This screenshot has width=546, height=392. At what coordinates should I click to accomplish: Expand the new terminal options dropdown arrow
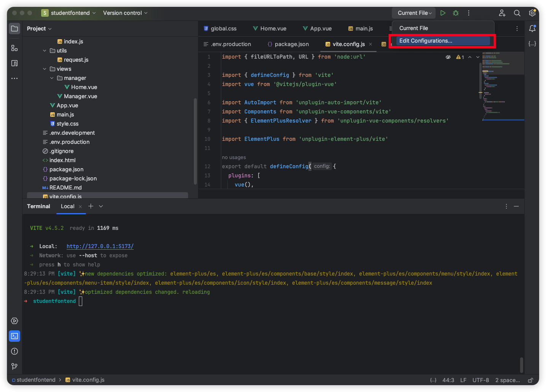tap(101, 206)
